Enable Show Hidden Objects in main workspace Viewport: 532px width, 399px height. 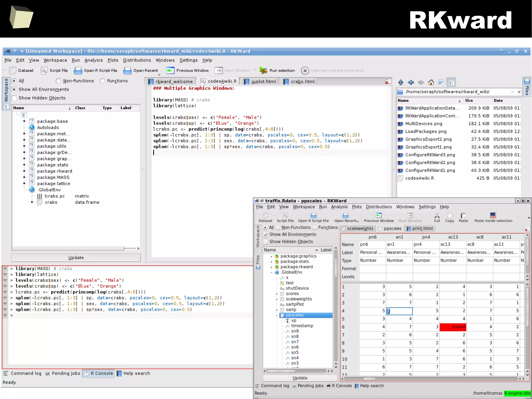tap(14, 98)
